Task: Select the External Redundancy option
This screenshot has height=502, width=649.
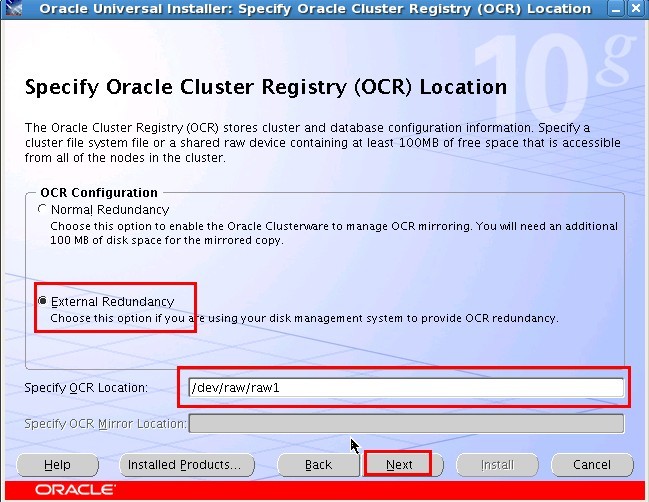Action: 42,301
